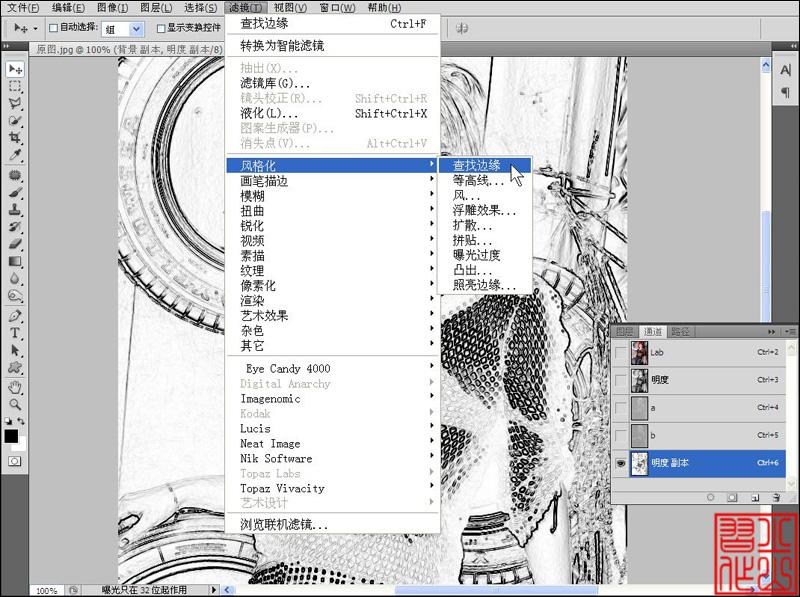Select the Hand tool
This screenshot has width=800, height=597.
(15, 387)
